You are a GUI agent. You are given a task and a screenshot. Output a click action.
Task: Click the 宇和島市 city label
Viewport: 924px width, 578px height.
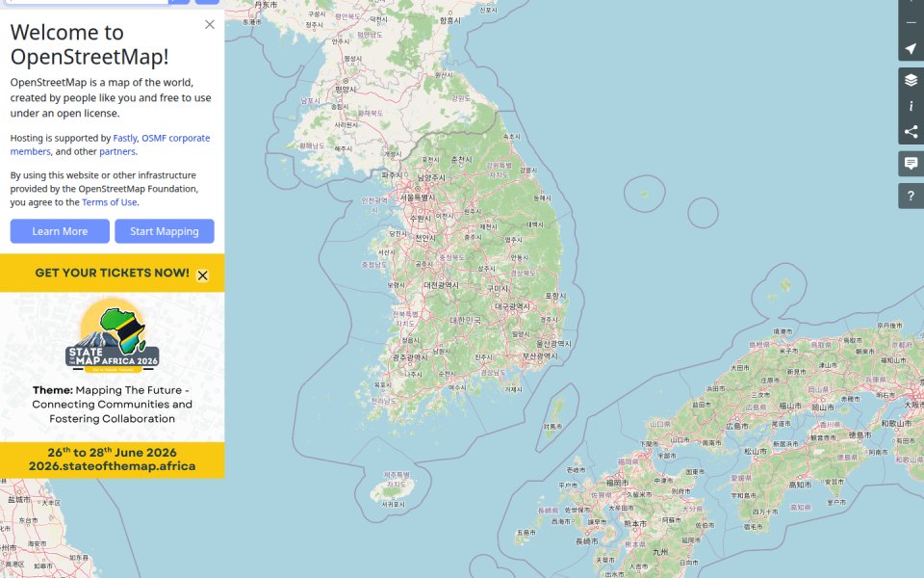pyautogui.click(x=743, y=495)
